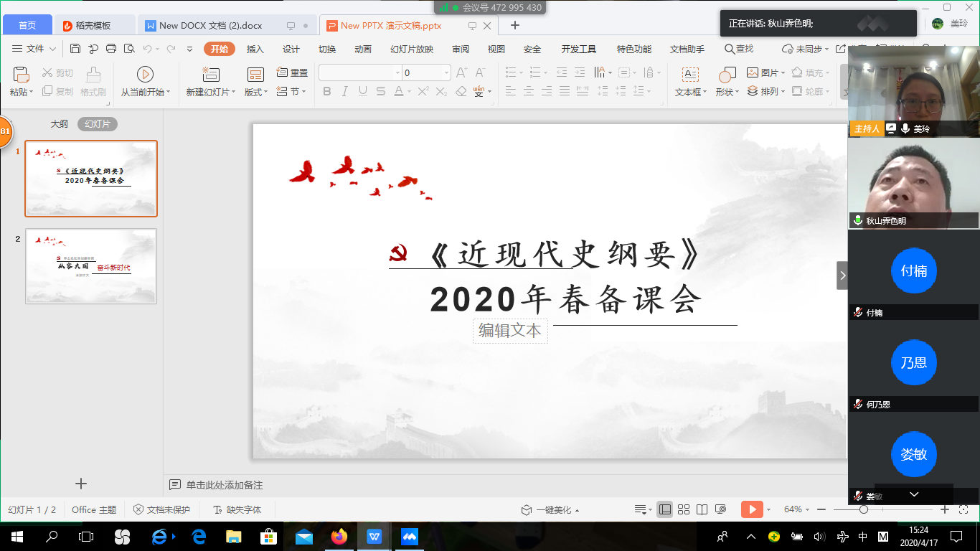Open the 插入 Insert ribbon tab
Viewport: 980px width, 551px height.
255,49
